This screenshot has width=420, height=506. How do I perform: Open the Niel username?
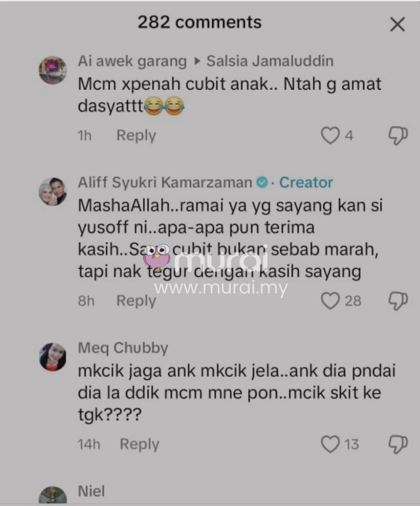(91, 492)
